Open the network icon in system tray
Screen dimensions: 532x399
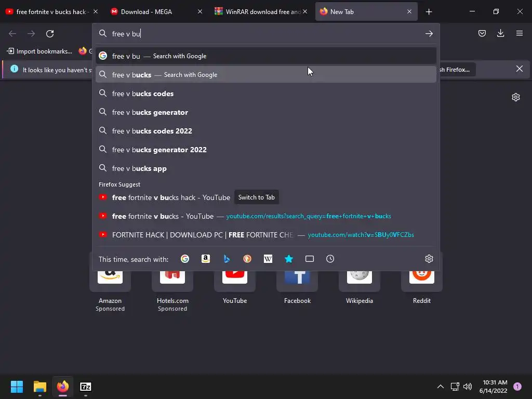455,387
